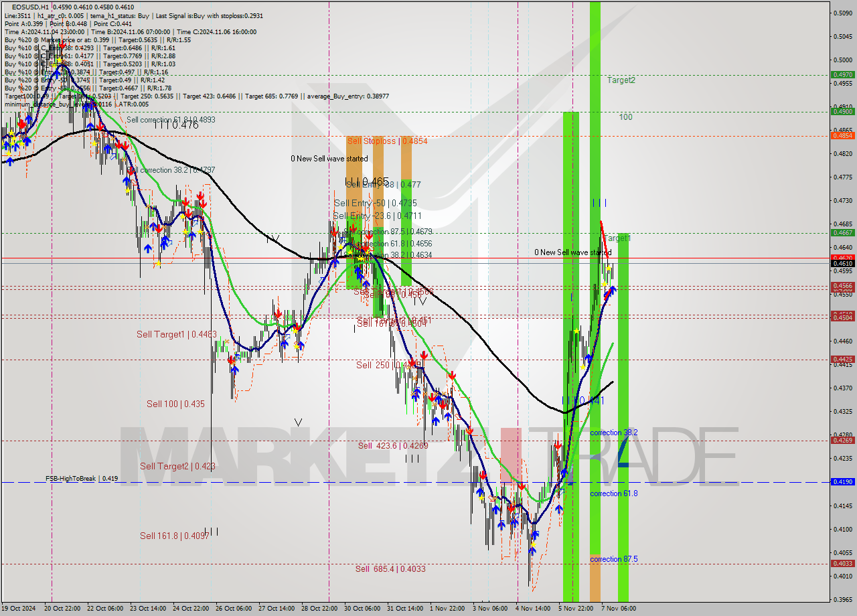Image resolution: width=857 pixels, height=616 pixels.
Task: Select the 'Sell Target1 | 0.4463' label
Action: tap(176, 334)
